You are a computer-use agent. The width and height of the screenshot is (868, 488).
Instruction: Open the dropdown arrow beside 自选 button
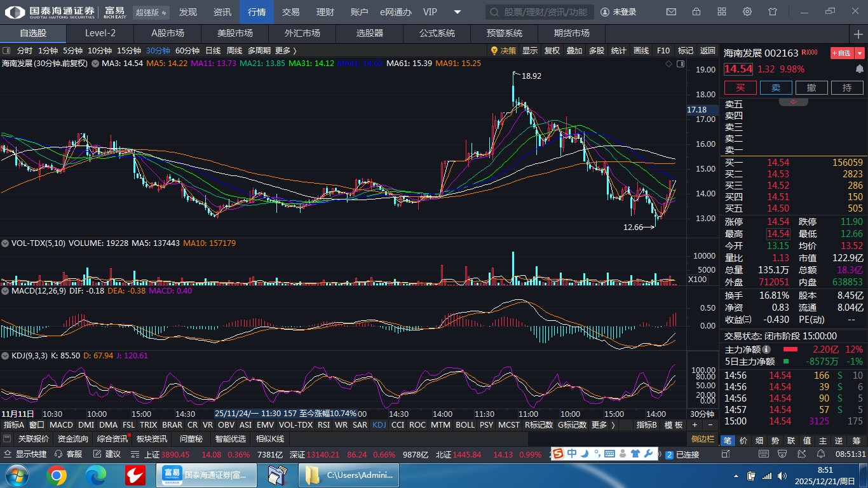tap(860, 53)
